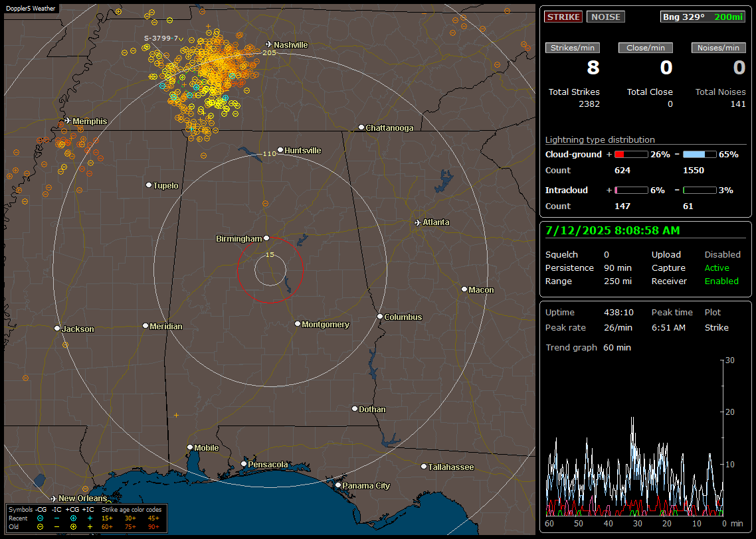Click the Receiver status Enabled
Viewport: 756px width, 539px height.
coord(721,281)
